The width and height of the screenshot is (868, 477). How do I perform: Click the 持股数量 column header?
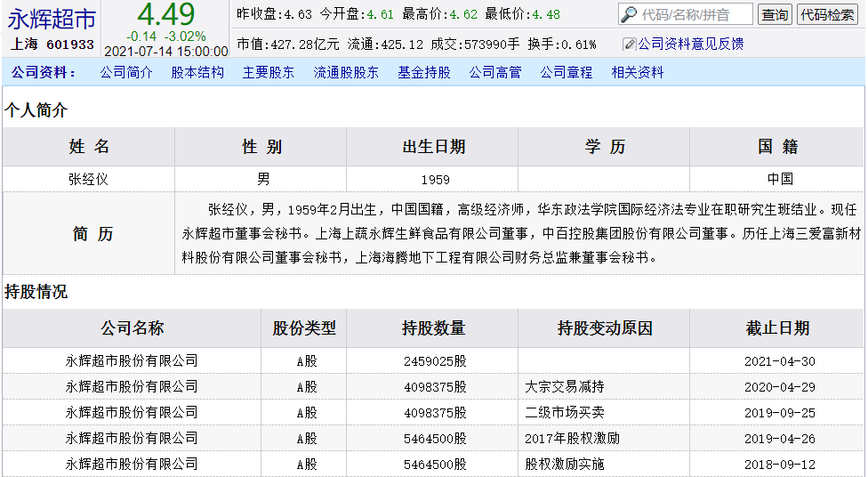pos(433,328)
